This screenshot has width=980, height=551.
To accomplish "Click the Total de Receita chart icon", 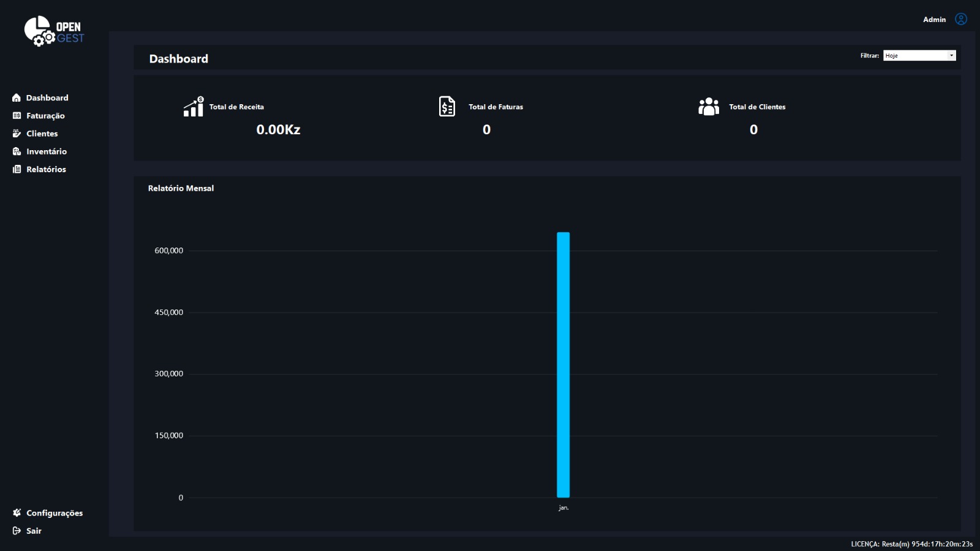I will click(194, 107).
